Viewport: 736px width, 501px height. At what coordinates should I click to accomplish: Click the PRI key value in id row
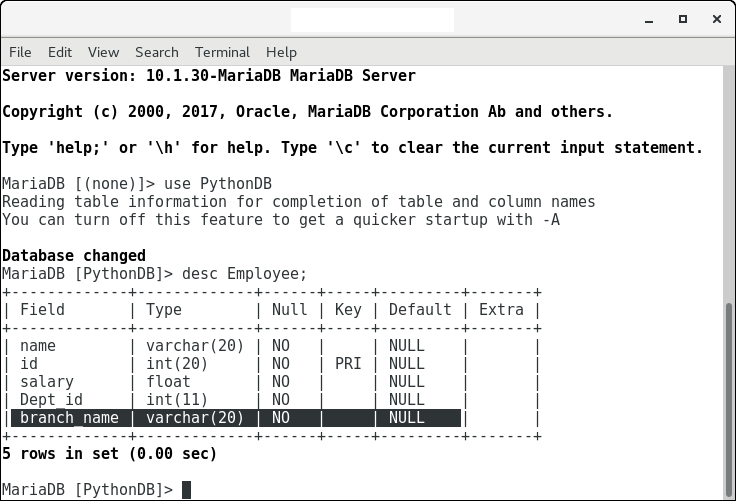[x=347, y=364]
